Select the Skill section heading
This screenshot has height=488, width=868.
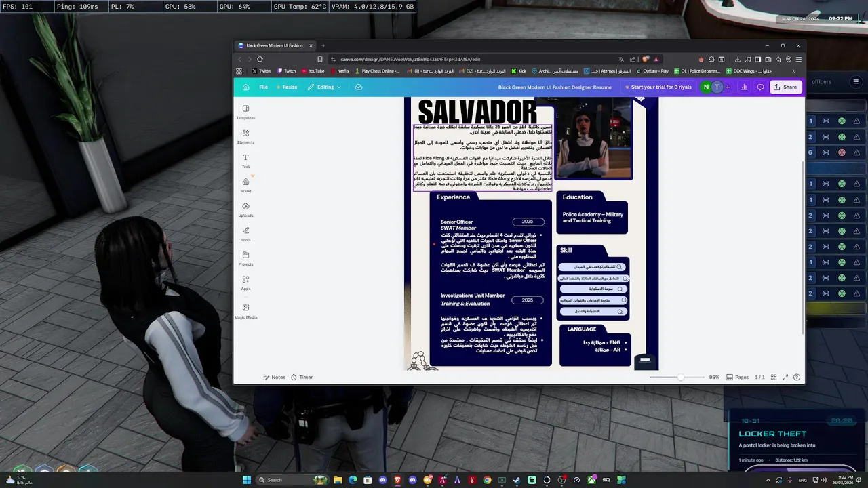tap(566, 250)
